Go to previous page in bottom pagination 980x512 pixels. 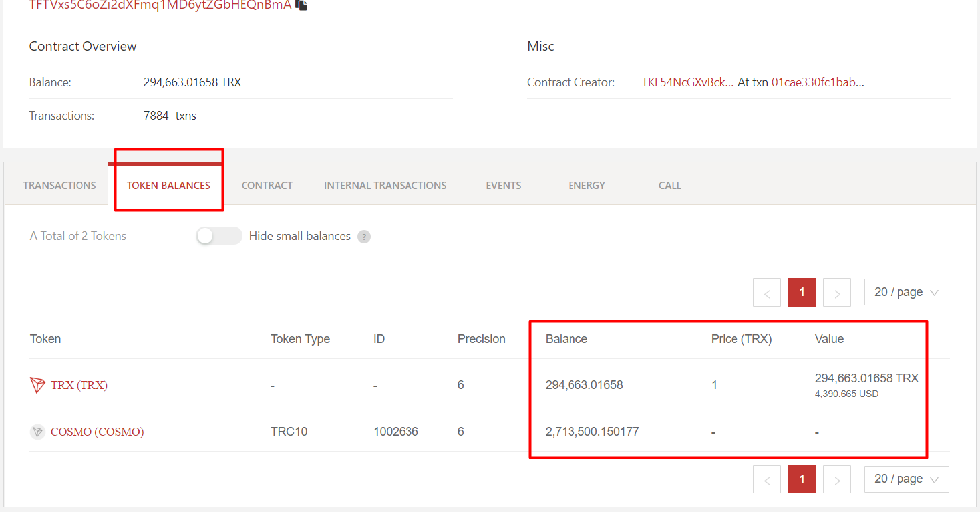pos(767,479)
